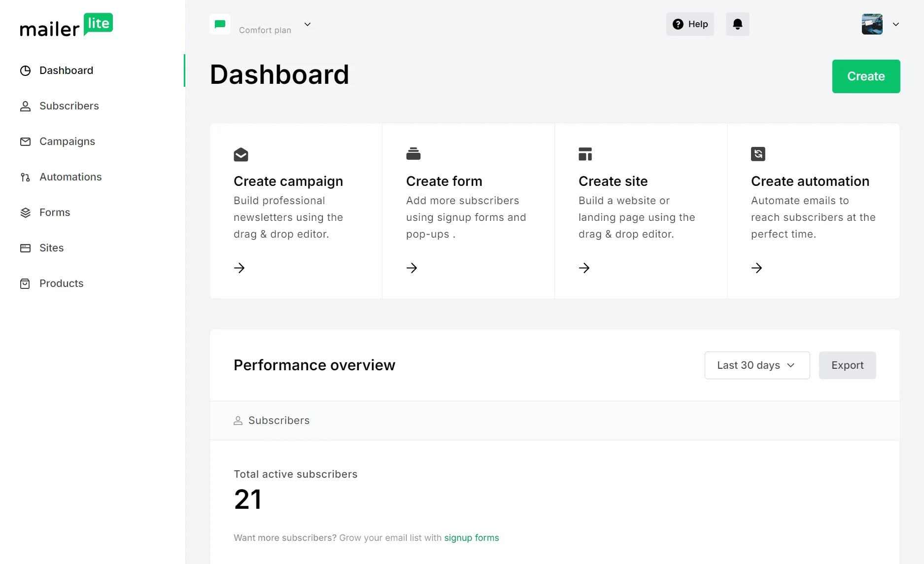Open notifications bell
Image resolution: width=924 pixels, height=564 pixels.
[738, 24]
